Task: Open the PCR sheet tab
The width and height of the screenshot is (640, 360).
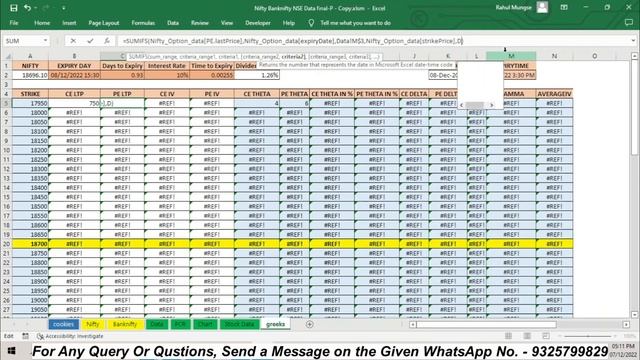Action: tap(180, 324)
